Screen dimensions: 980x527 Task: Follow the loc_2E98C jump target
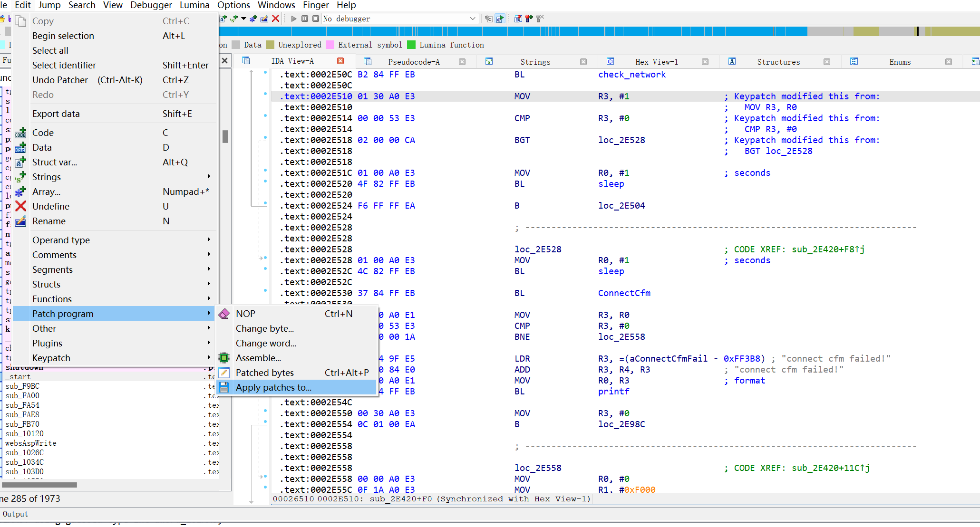[x=621, y=424]
